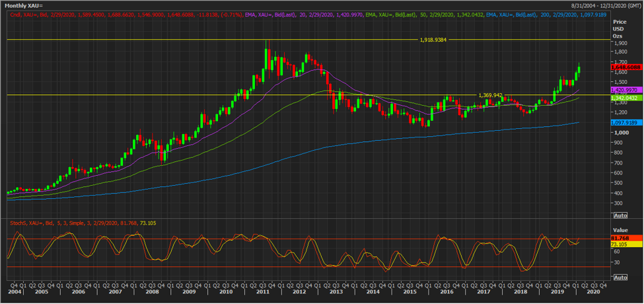The image size is (644, 304).
Task: Click the Auto button on the price axis
Action: pos(620,215)
